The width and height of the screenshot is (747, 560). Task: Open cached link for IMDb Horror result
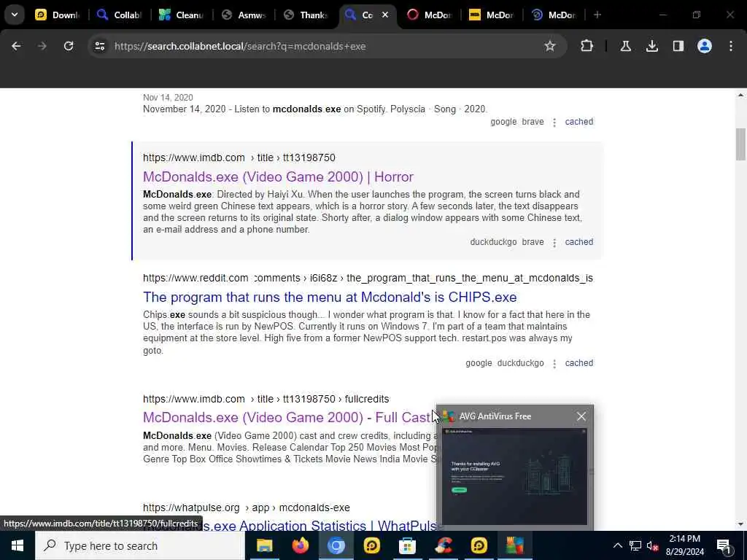click(578, 242)
